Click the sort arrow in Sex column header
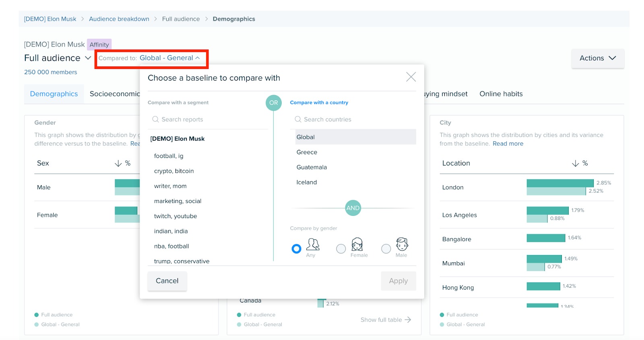Image resolution: width=644 pixels, height=340 pixels. coord(118,163)
